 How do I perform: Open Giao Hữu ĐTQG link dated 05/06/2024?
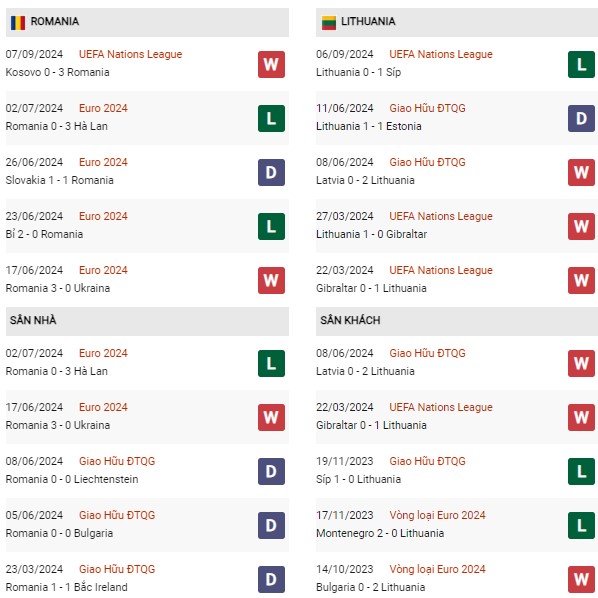[x=117, y=515]
